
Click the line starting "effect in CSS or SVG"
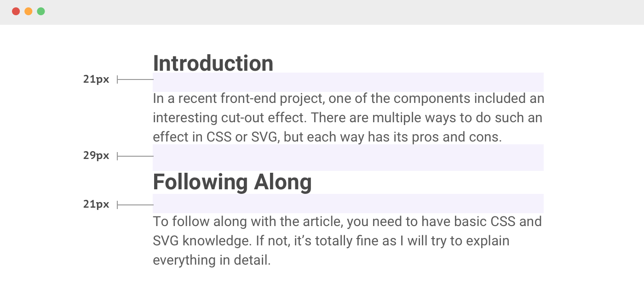[x=327, y=137]
